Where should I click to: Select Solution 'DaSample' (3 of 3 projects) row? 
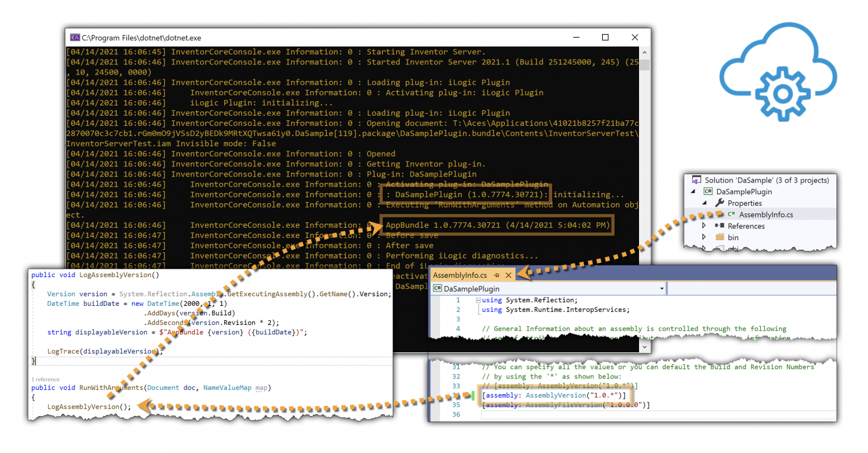pyautogui.click(x=760, y=180)
